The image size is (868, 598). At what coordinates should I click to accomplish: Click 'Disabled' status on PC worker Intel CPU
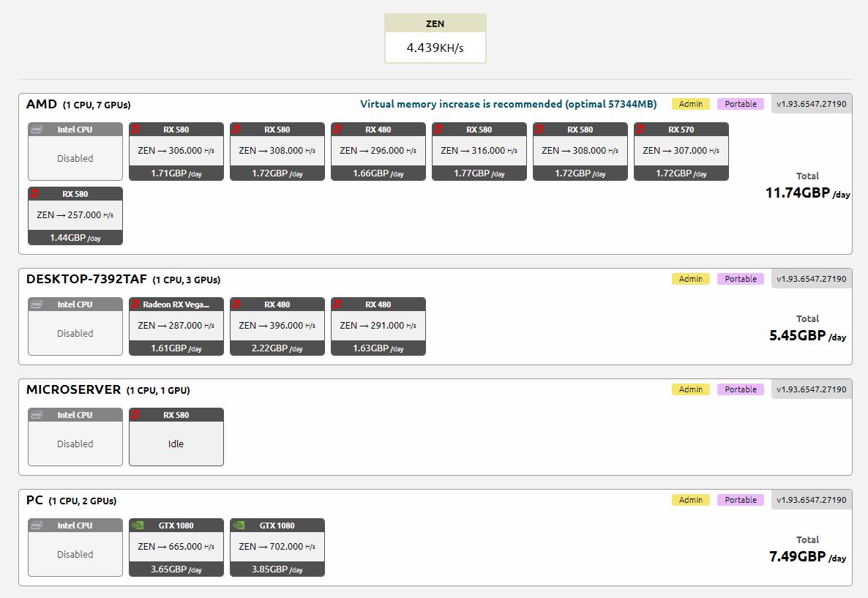[75, 554]
